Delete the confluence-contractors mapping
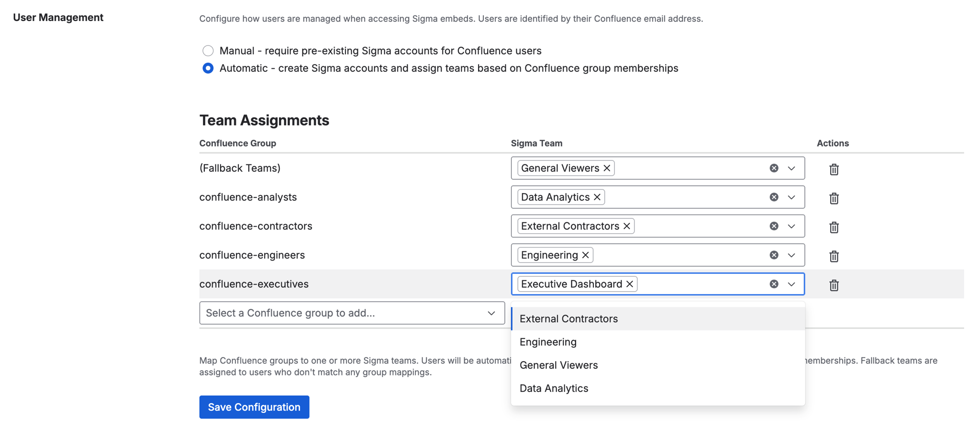 tap(834, 227)
